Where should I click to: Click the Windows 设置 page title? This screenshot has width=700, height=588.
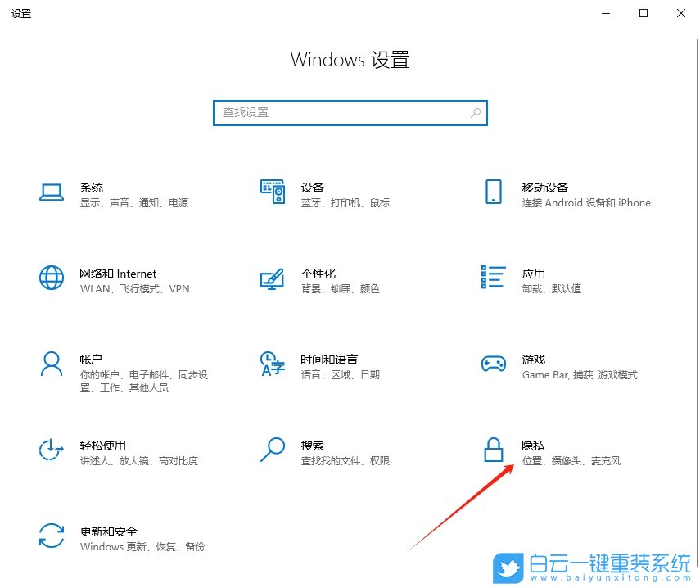(350, 59)
